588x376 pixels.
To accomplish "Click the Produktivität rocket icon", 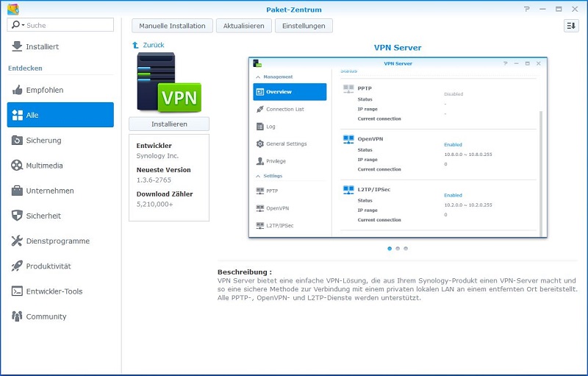I will click(x=17, y=266).
